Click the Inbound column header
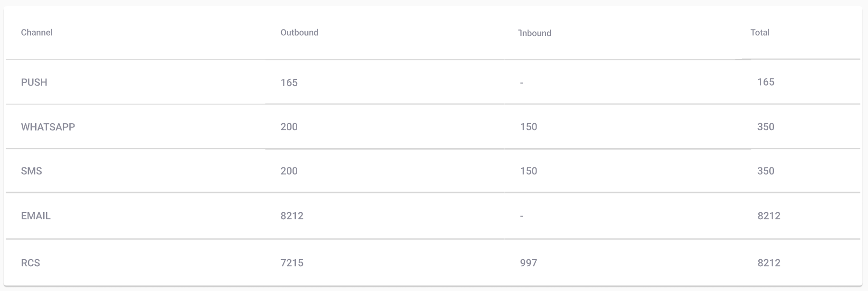868x291 pixels. [535, 33]
